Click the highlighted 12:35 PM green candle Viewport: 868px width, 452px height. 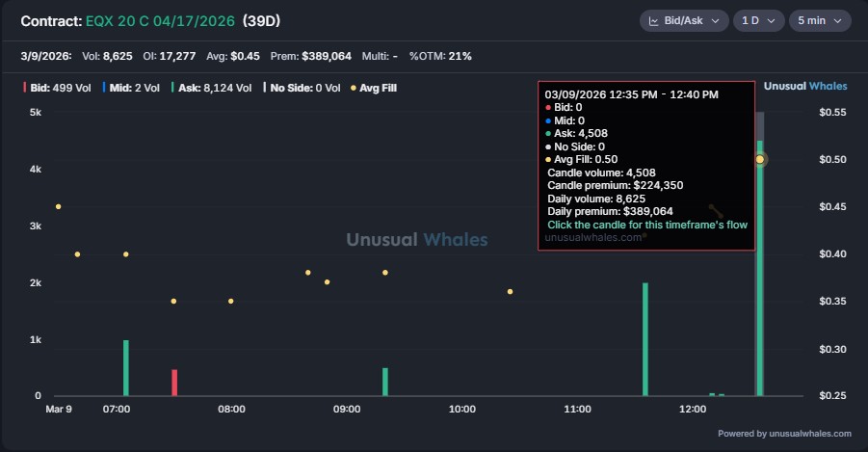point(760,268)
